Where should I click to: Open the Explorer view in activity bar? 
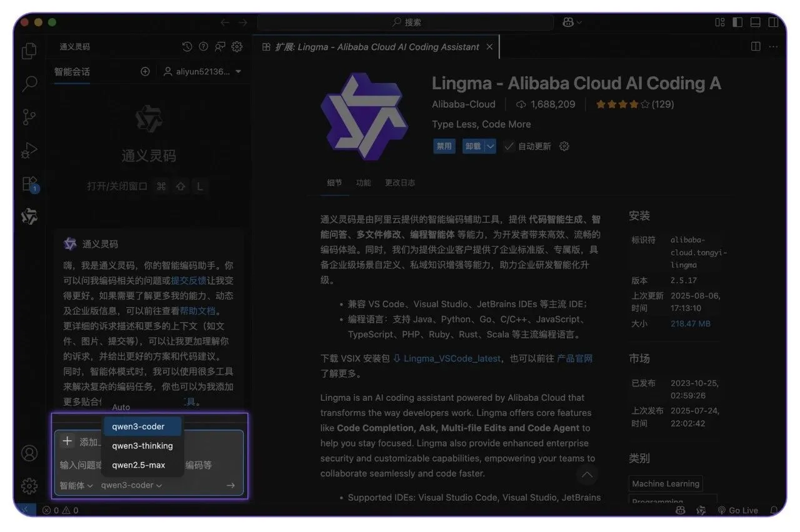pos(29,51)
